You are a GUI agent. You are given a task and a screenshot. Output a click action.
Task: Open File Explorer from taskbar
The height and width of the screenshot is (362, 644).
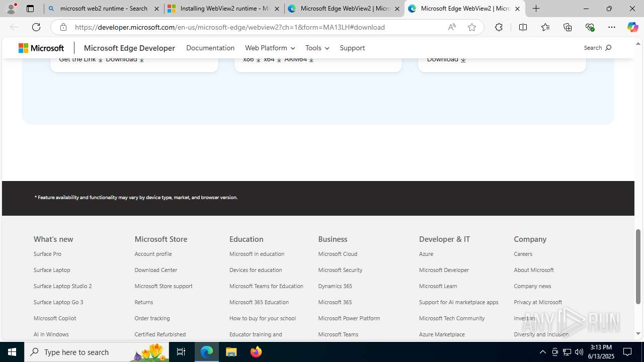tap(231, 352)
